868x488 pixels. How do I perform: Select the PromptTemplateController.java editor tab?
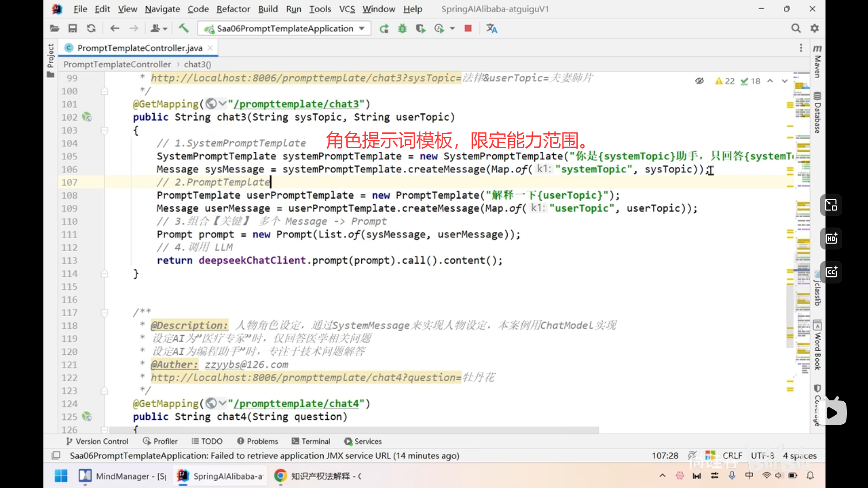click(140, 48)
